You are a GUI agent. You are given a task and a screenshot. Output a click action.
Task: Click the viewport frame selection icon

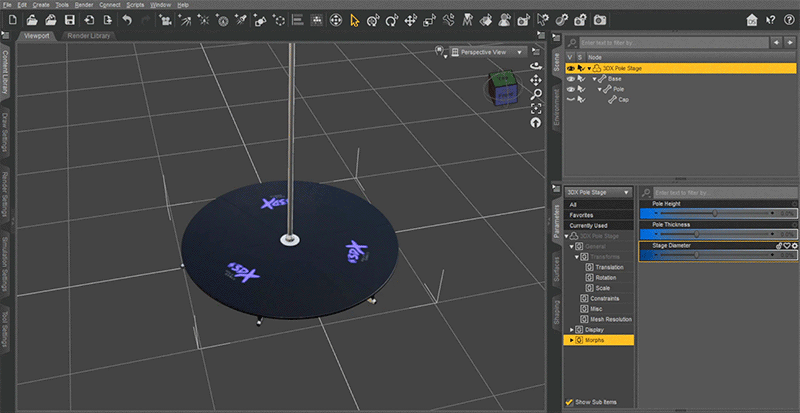click(x=536, y=108)
